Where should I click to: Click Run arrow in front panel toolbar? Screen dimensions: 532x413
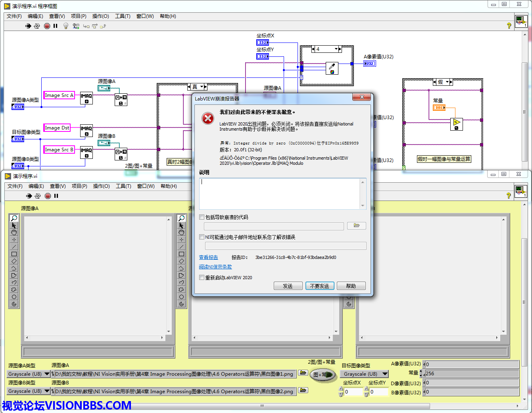tap(29, 196)
